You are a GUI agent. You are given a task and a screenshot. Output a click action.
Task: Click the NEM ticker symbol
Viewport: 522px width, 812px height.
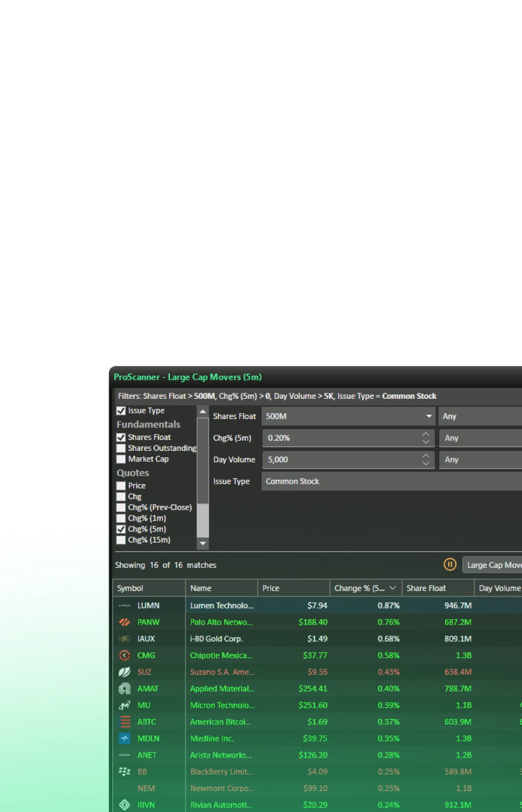click(146, 788)
